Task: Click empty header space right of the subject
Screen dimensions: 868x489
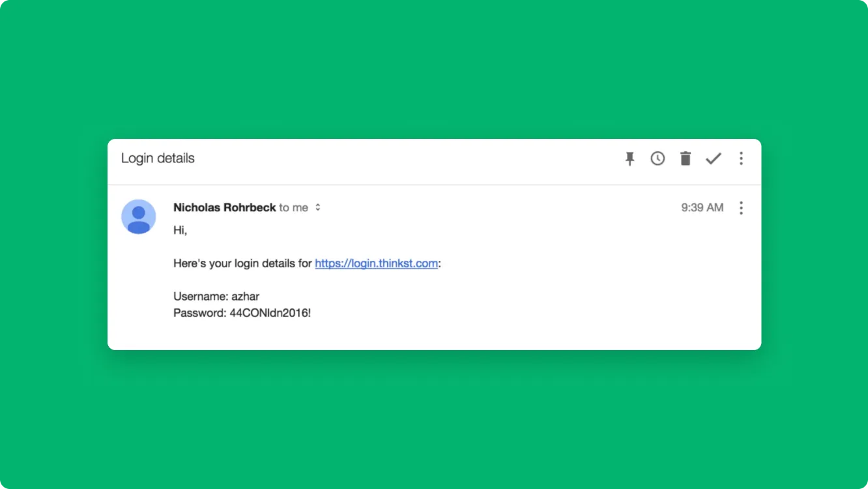Action: click(x=404, y=158)
